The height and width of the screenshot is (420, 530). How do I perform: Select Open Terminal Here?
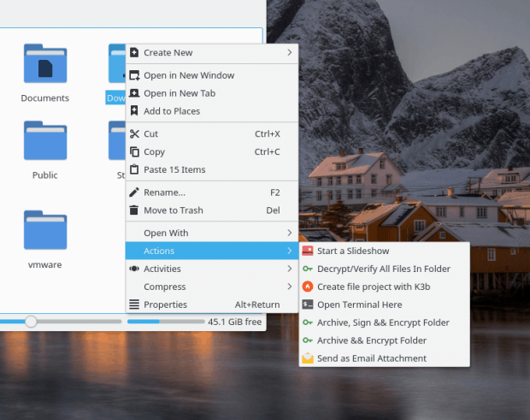tap(385, 305)
